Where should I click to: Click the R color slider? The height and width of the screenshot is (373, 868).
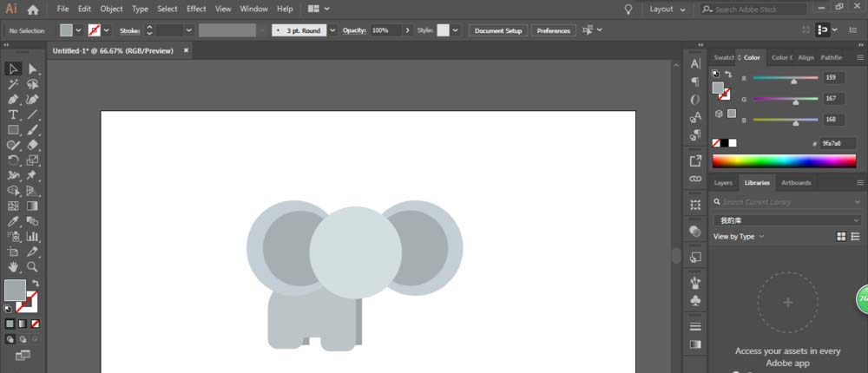(x=786, y=78)
